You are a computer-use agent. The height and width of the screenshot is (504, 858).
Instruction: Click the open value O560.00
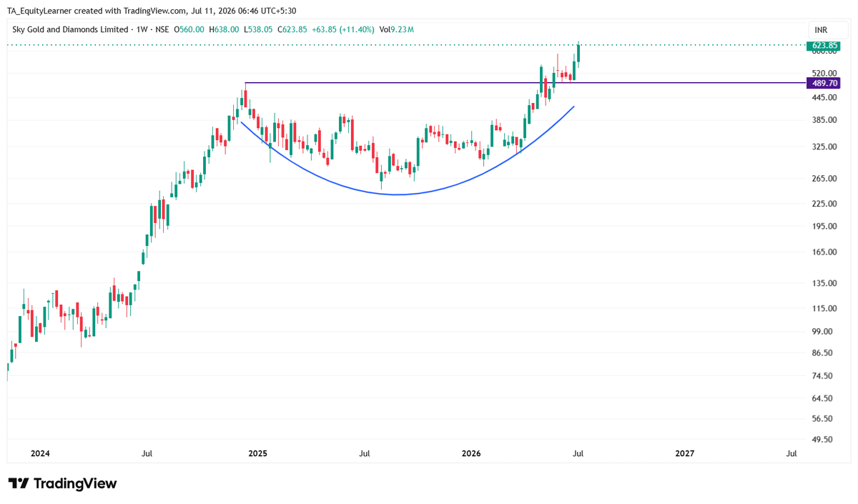coord(189,29)
